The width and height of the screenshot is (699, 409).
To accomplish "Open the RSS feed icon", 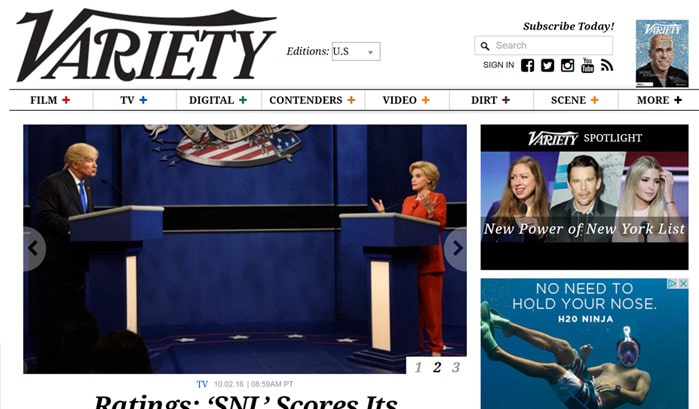I will pos(607,65).
